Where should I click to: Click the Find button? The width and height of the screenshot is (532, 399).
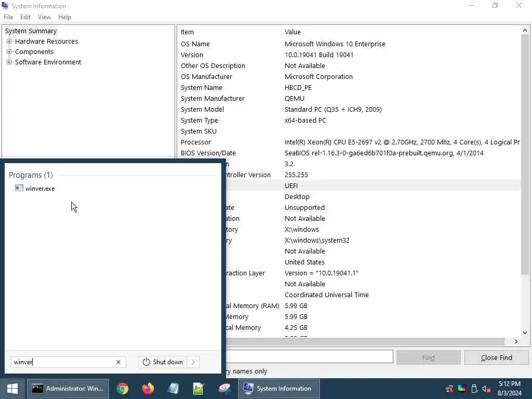[x=429, y=357]
